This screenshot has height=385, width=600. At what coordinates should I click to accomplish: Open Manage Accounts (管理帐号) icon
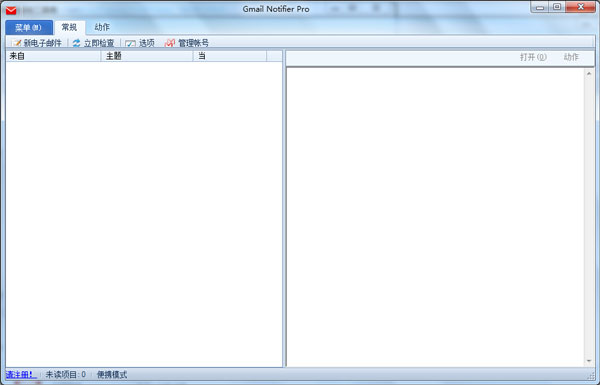coord(170,43)
